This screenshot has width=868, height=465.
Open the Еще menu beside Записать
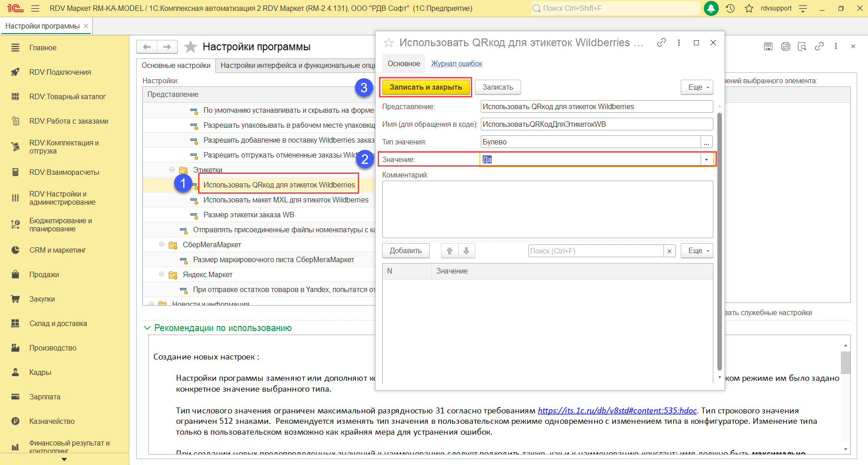[697, 87]
